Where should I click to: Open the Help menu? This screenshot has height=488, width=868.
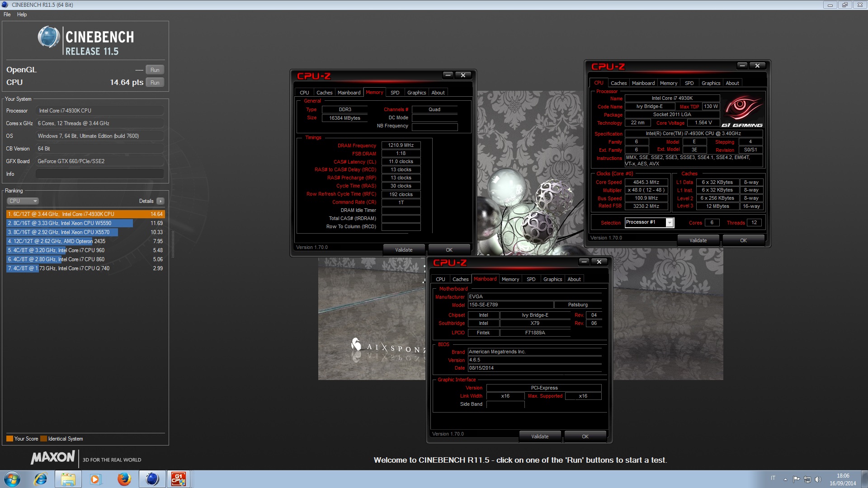(22, 14)
